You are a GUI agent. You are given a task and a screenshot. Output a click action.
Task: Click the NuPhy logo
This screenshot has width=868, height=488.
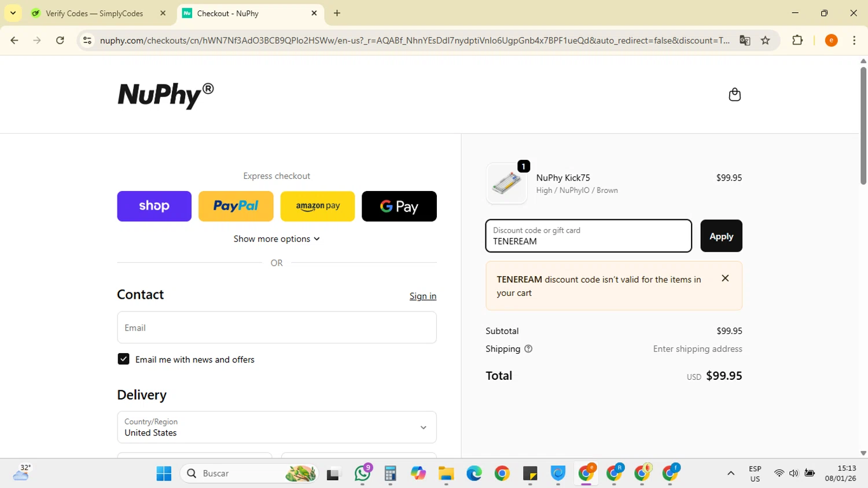coord(165,95)
